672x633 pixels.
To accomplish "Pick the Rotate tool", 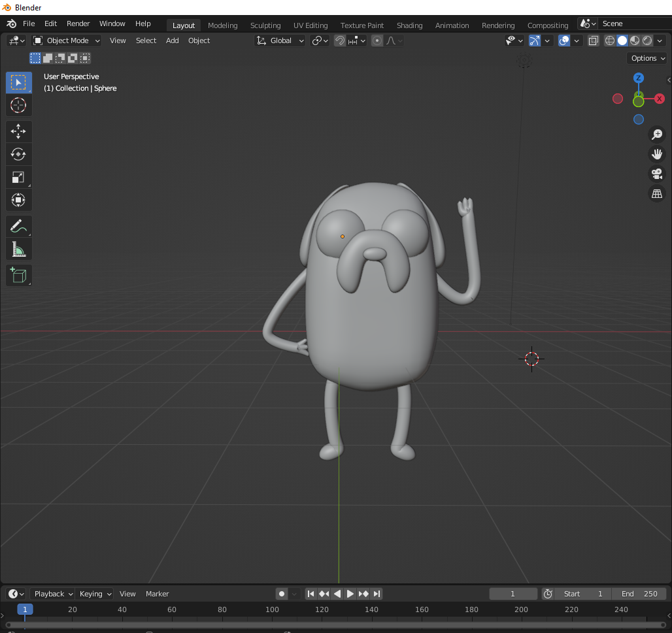I will tap(18, 154).
